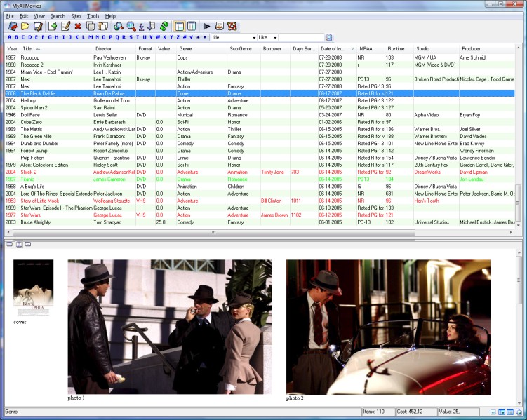Open the Edit menu
527x420 pixels.
[24, 16]
